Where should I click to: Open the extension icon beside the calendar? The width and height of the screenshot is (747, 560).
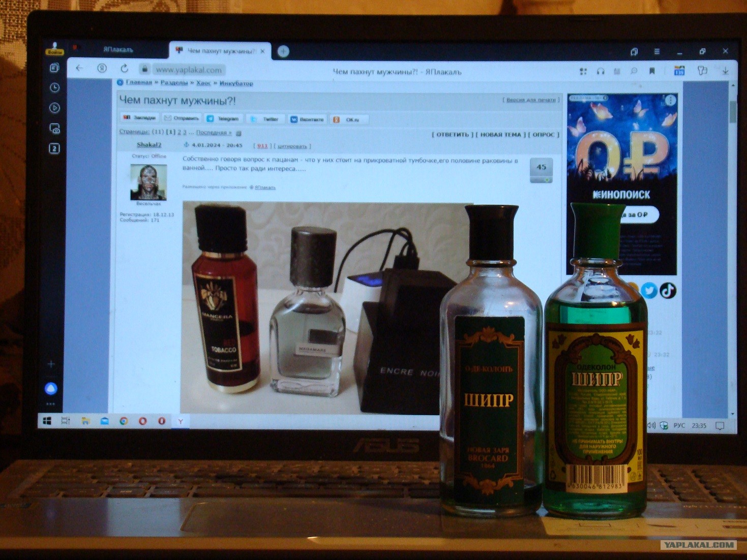click(702, 71)
